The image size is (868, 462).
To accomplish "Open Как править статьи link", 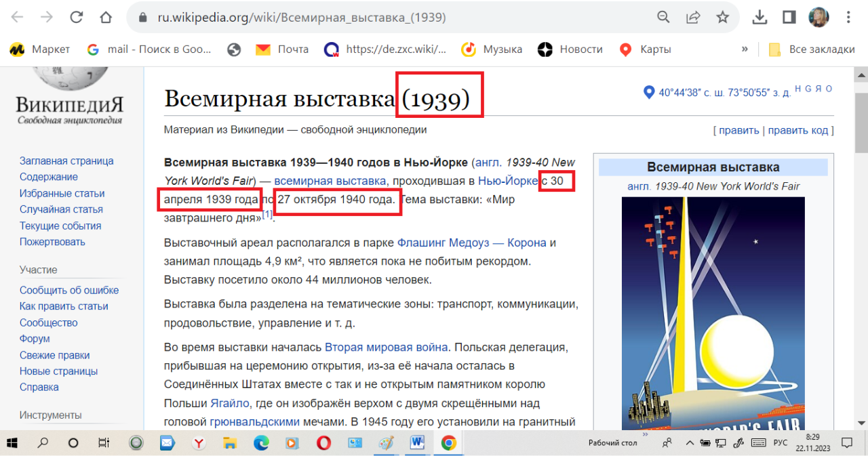I will [x=64, y=306].
